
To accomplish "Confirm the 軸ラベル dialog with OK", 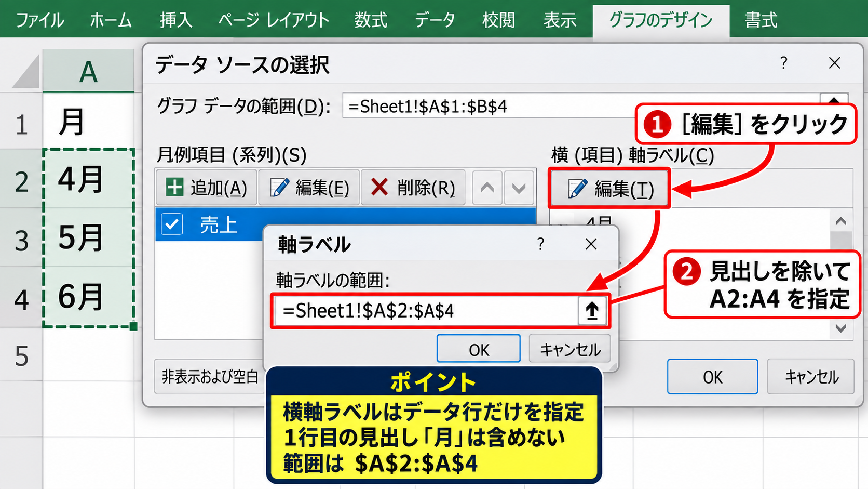I will 479,349.
